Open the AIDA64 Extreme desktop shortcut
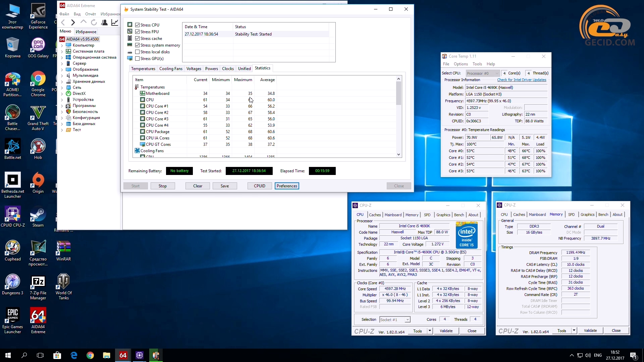644x362 pixels. tap(38, 321)
